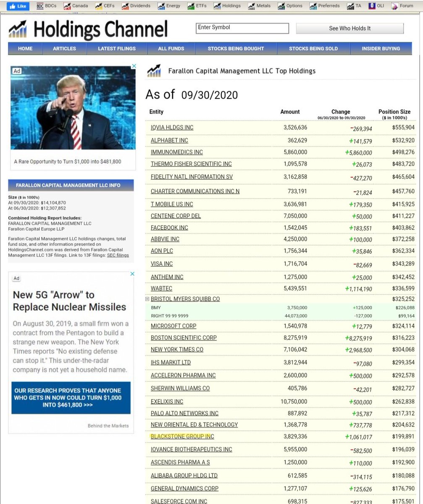Open the Canada chart icon link
The width and height of the screenshot is (423, 504).
click(x=67, y=6)
